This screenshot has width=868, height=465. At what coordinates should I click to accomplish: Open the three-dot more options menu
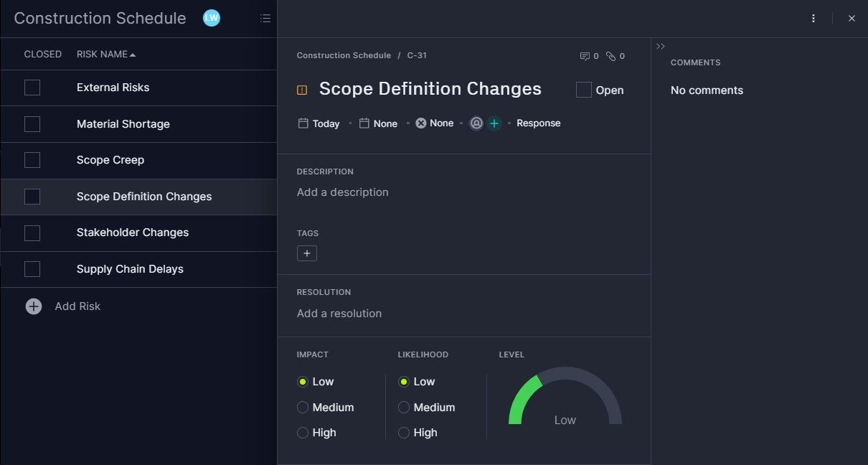point(813,19)
